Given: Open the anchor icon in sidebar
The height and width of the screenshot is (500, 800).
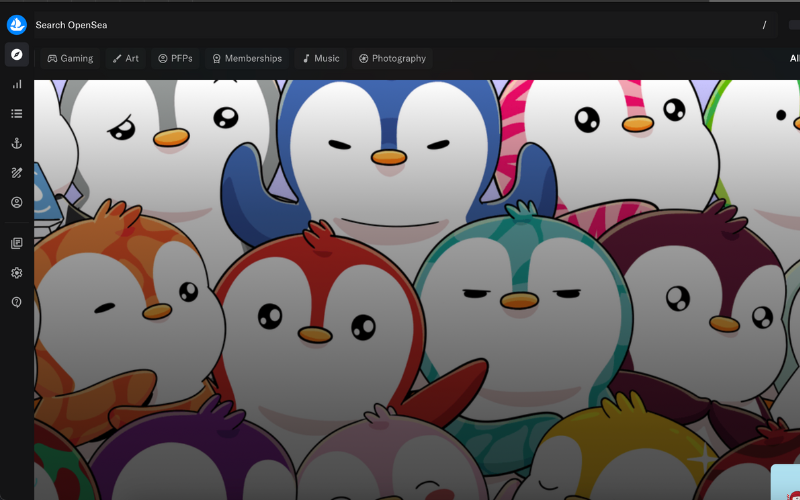Looking at the screenshot, I should 17,143.
